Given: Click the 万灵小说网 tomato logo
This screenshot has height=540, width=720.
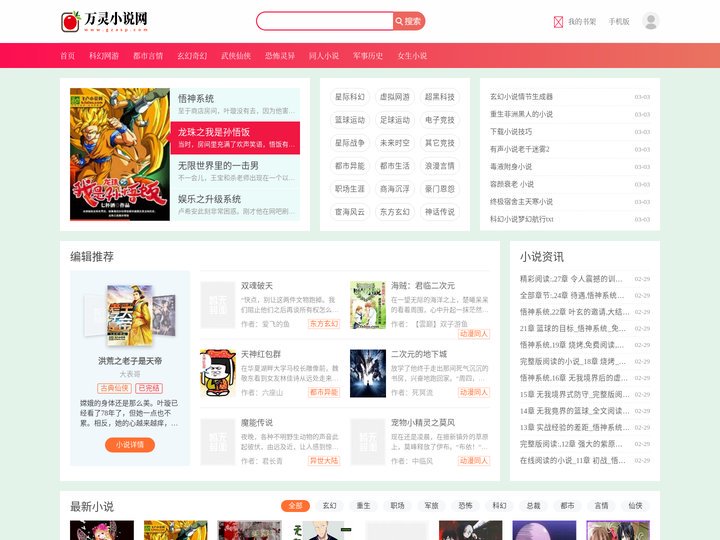Looking at the screenshot, I should pos(104,22).
